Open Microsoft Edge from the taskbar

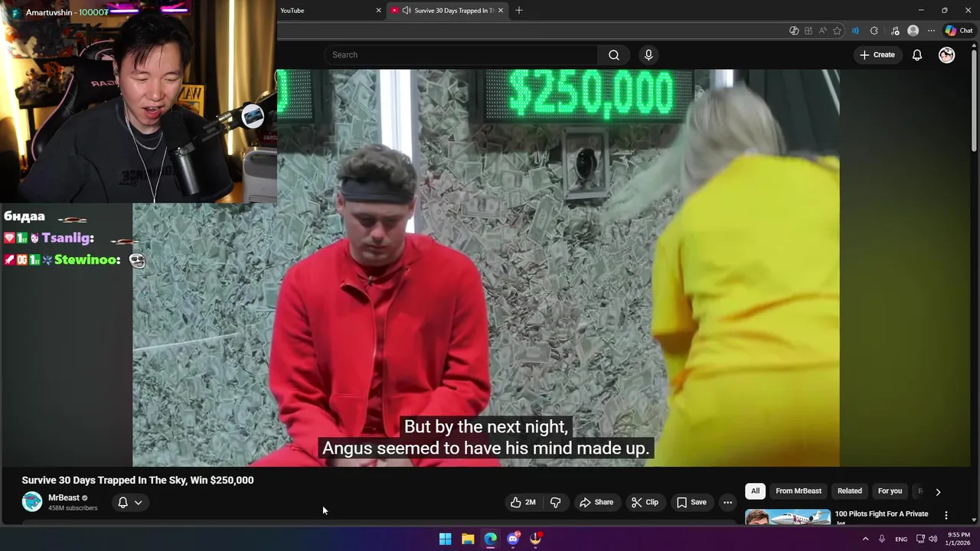pos(491,539)
